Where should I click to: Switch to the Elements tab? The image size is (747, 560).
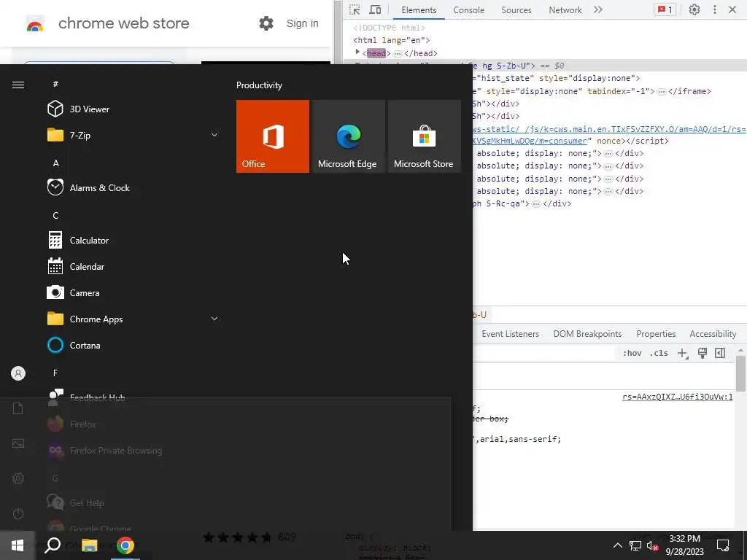pos(419,10)
